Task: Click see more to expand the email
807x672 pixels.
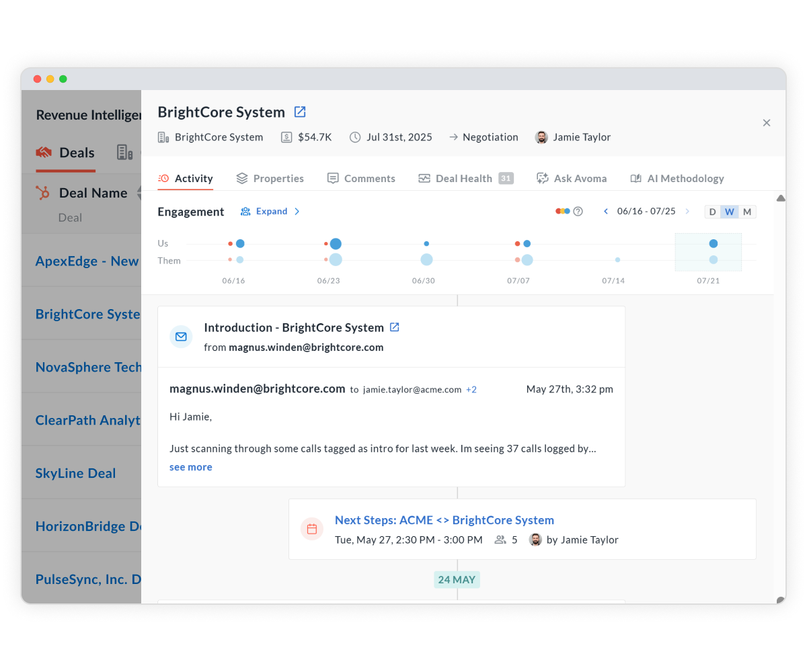Action: coord(191,467)
